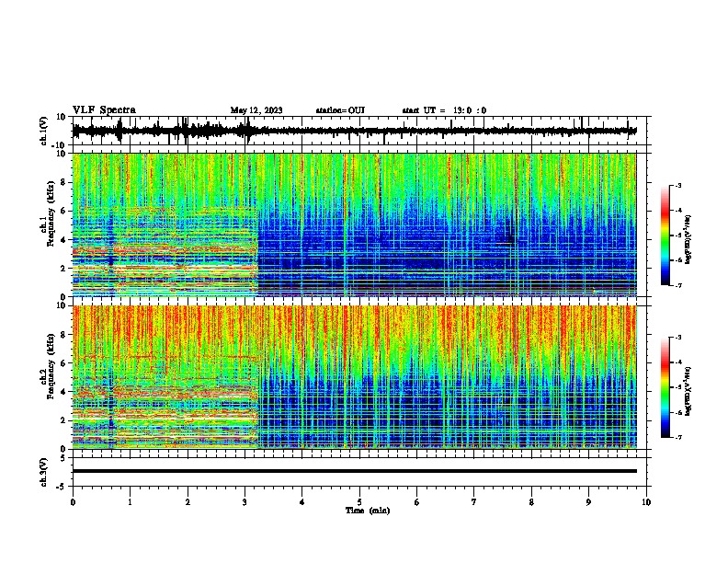Image resolution: width=728 pixels, height=563 pixels.
Task: Click the "May 12, 2023" date label
Action: click(256, 110)
